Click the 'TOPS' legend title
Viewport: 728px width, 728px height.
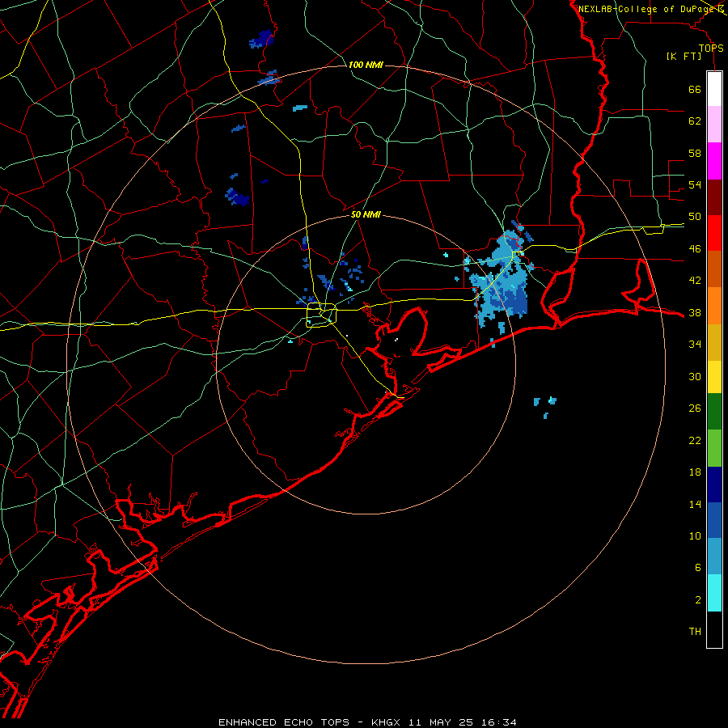click(711, 49)
